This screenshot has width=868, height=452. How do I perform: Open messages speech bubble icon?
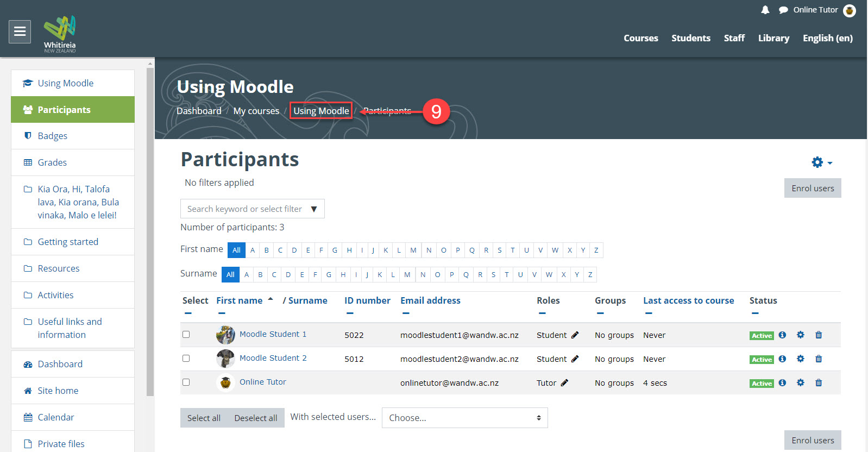pyautogui.click(x=783, y=10)
